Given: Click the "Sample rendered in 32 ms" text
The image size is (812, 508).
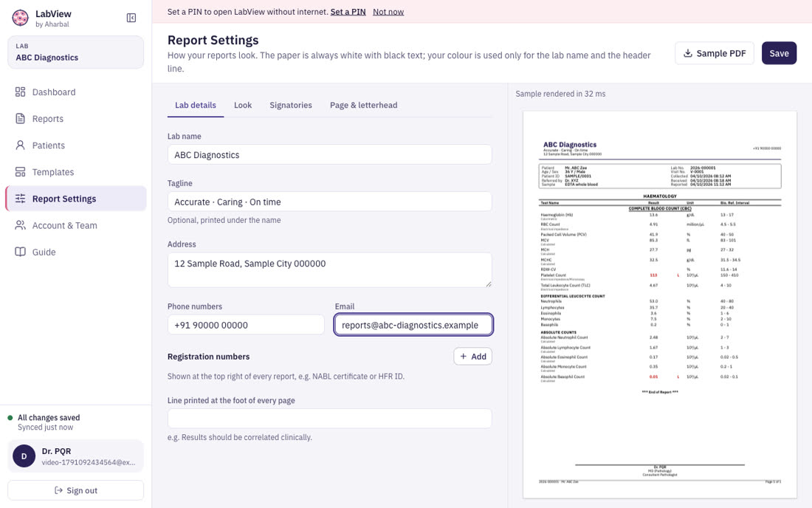Looking at the screenshot, I should coord(560,94).
